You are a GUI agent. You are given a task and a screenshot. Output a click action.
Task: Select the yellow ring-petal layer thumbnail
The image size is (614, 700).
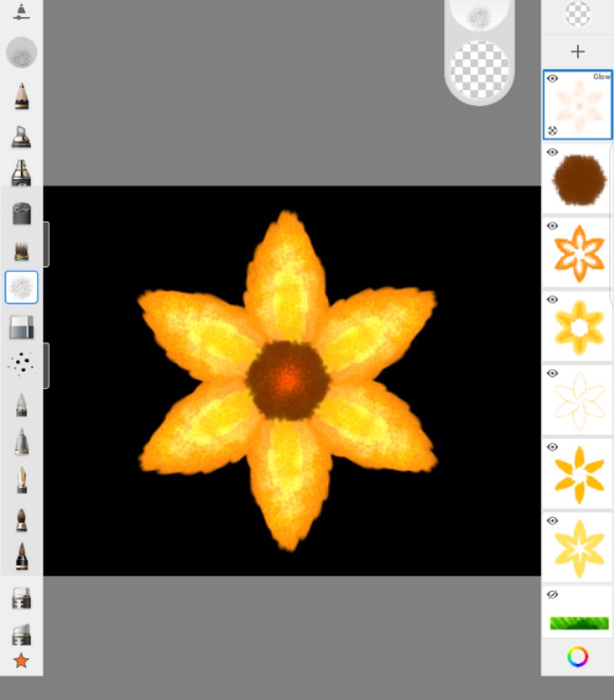tap(579, 327)
